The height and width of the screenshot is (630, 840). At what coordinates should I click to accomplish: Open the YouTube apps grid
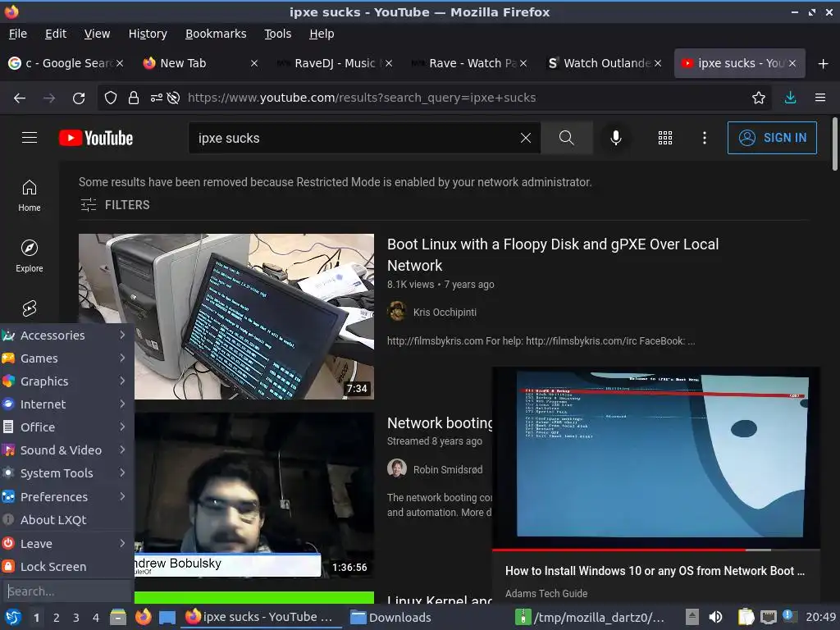tap(664, 138)
